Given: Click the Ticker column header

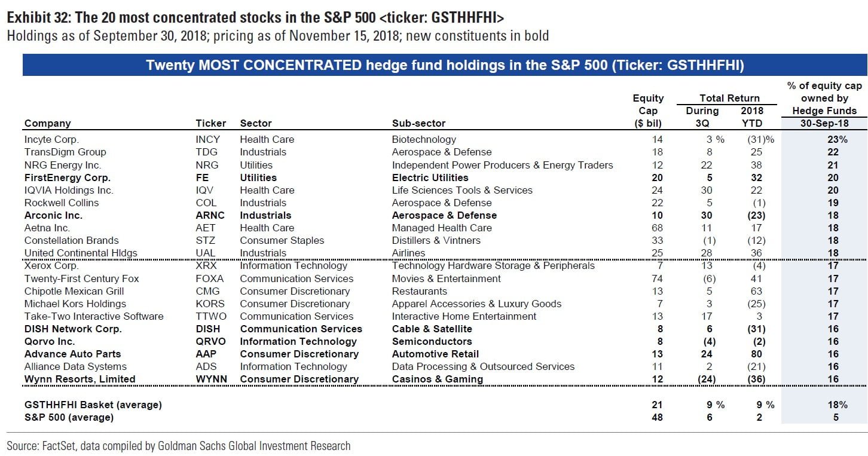Looking at the screenshot, I should click(x=211, y=123).
